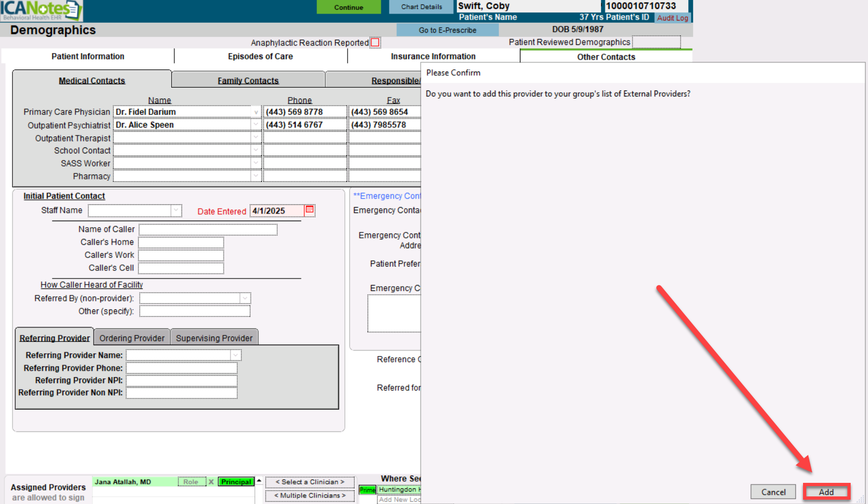The image size is (868, 504).
Task: Open the Referred By non-provider dropdown
Action: 245,299
